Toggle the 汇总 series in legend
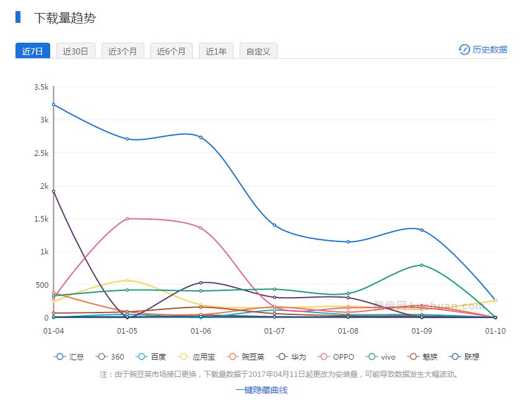Screen dimensions: 532x406 (x=69, y=357)
